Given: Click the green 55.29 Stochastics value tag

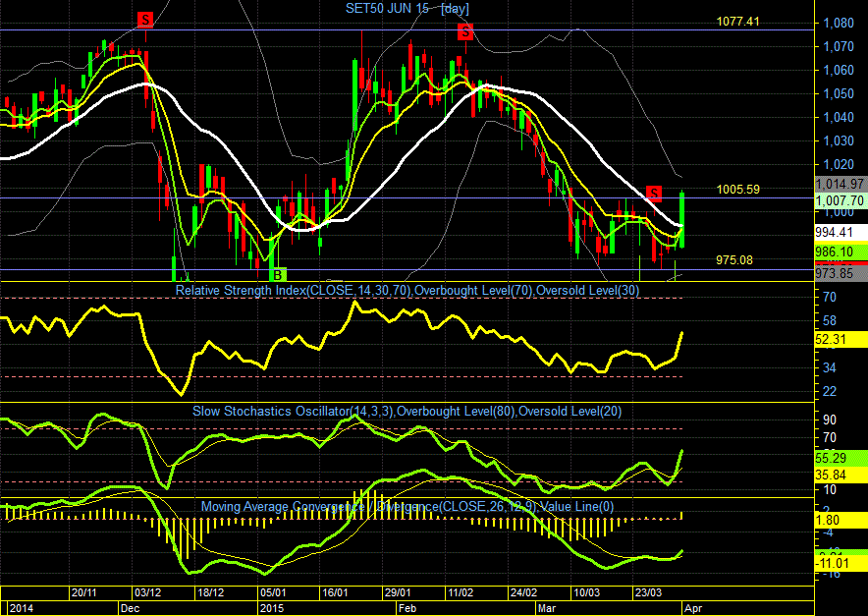Looking at the screenshot, I should 841,458.
